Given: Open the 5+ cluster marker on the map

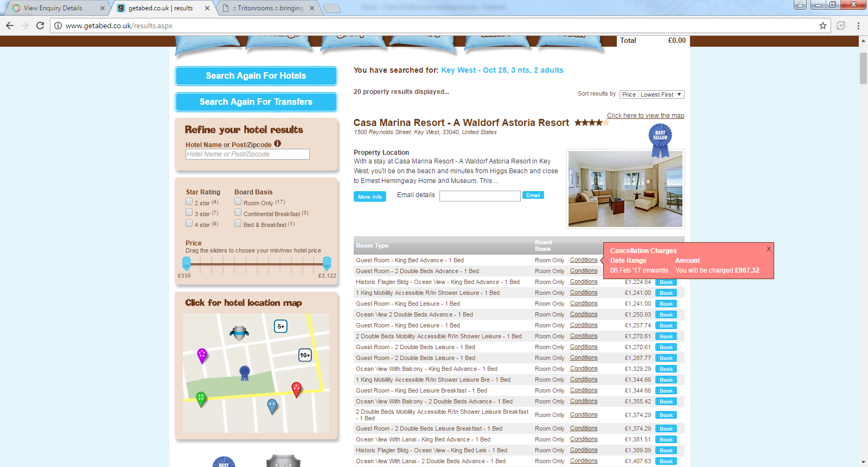Looking at the screenshot, I should point(280,326).
